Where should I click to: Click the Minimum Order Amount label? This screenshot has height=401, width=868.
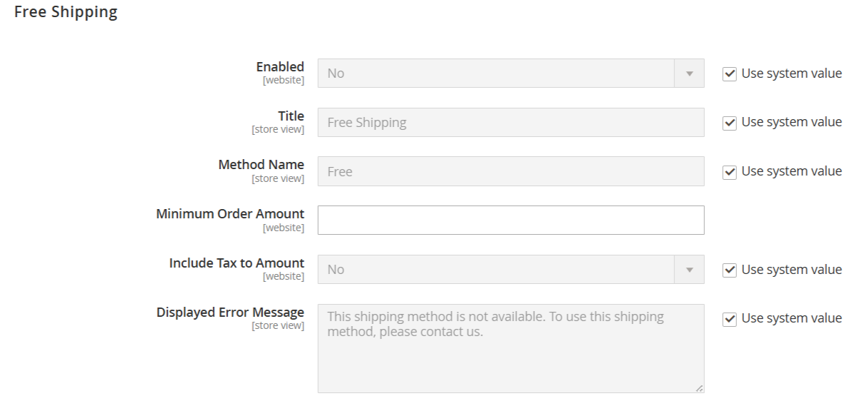[230, 214]
